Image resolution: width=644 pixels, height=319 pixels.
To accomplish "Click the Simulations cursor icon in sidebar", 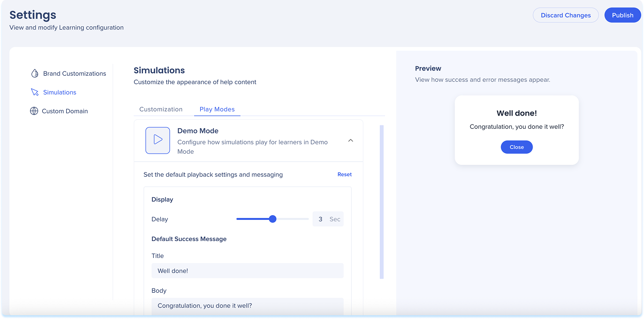I will click(x=34, y=92).
